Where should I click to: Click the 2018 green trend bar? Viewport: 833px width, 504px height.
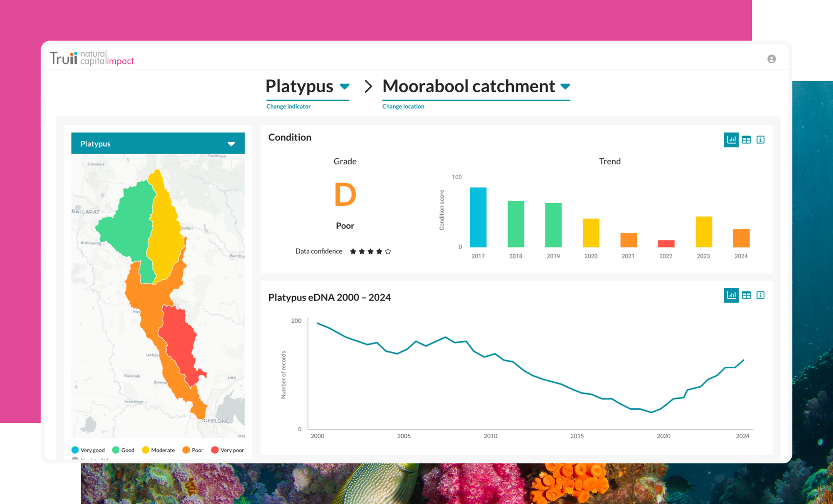tap(516, 224)
